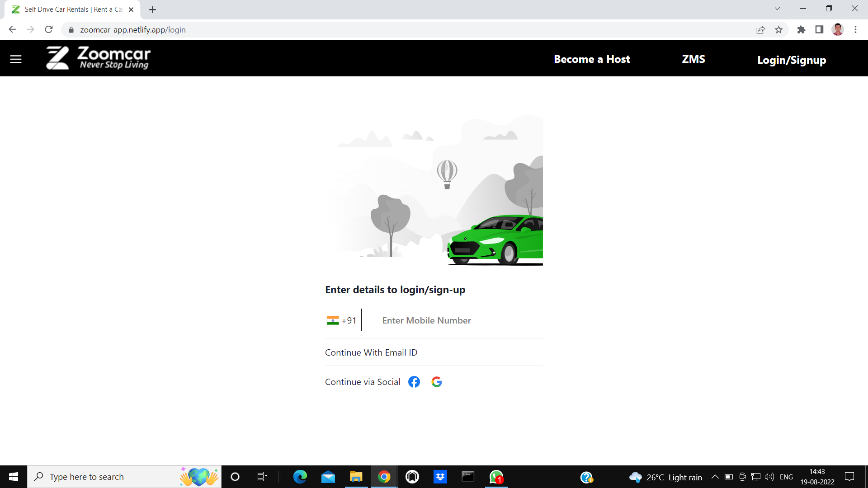Click the ZMS menu item
This screenshot has height=488, width=868.
tap(693, 59)
